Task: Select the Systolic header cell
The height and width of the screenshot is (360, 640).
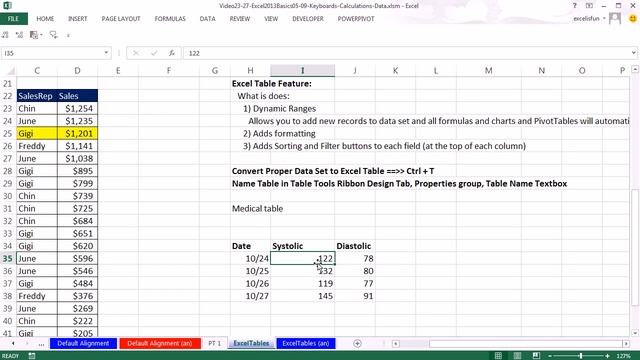Action: (x=302, y=246)
